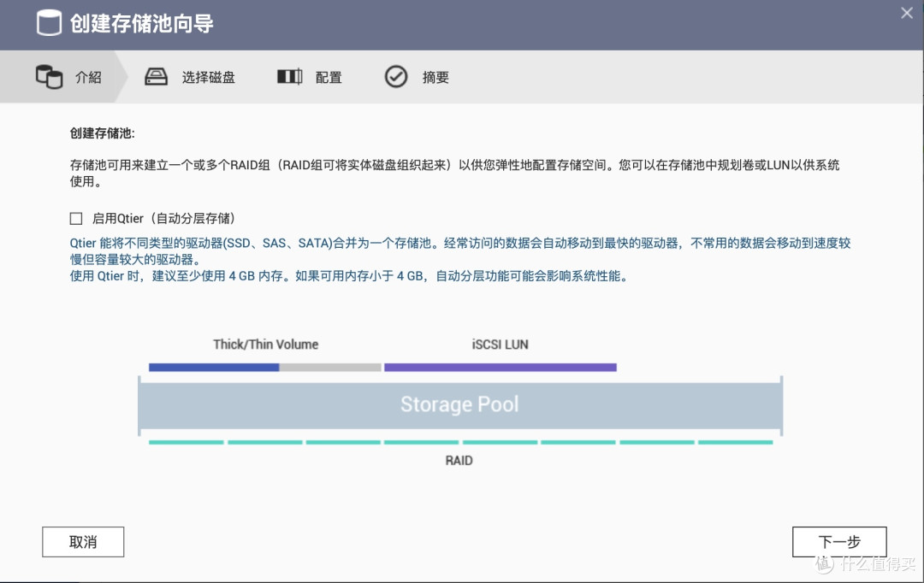
Task: Toggle Qtier off using its checkbox
Action: click(75, 218)
